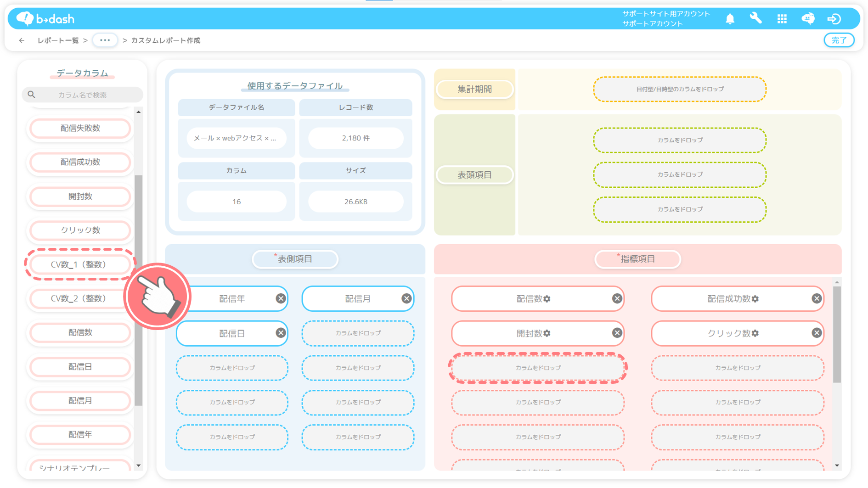Select 配信成功数 in data column list
The height and width of the screenshot is (488, 868).
click(80, 162)
